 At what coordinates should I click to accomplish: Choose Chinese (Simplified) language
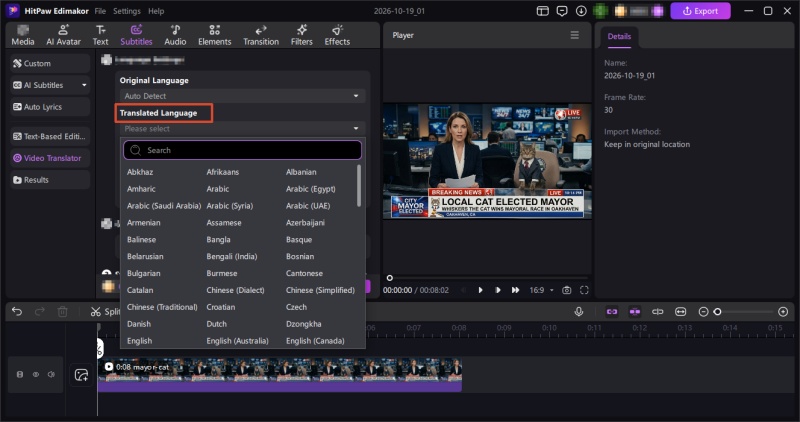(320, 290)
